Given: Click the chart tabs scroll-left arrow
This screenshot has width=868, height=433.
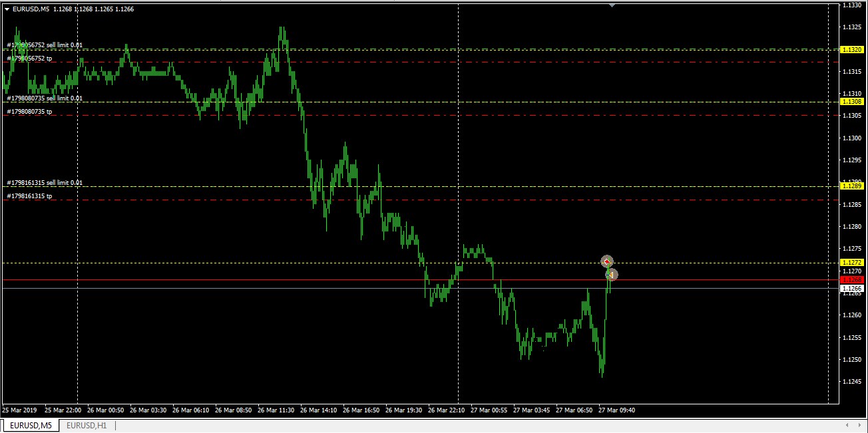Looking at the screenshot, I should [846, 425].
